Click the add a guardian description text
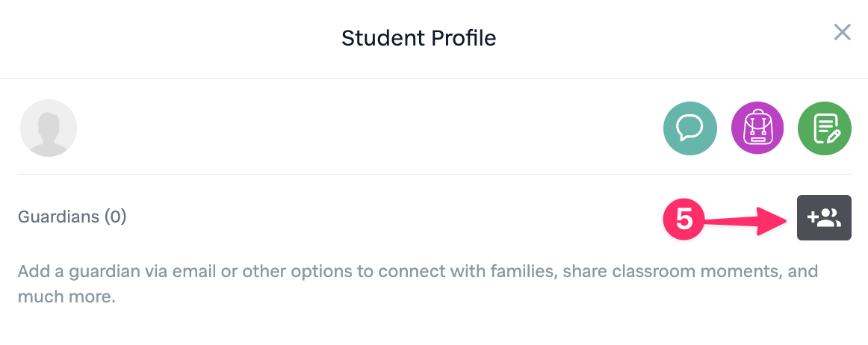Screen dimensions: 868x345 (418, 284)
